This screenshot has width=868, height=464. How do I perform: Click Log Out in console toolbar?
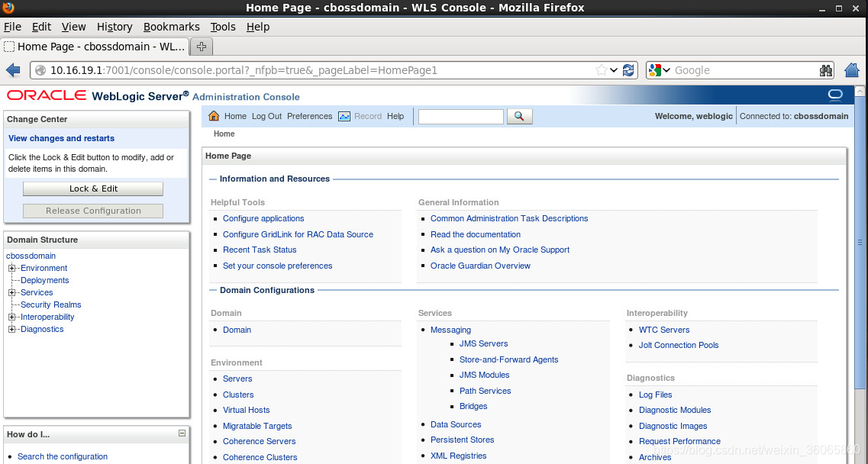click(267, 116)
